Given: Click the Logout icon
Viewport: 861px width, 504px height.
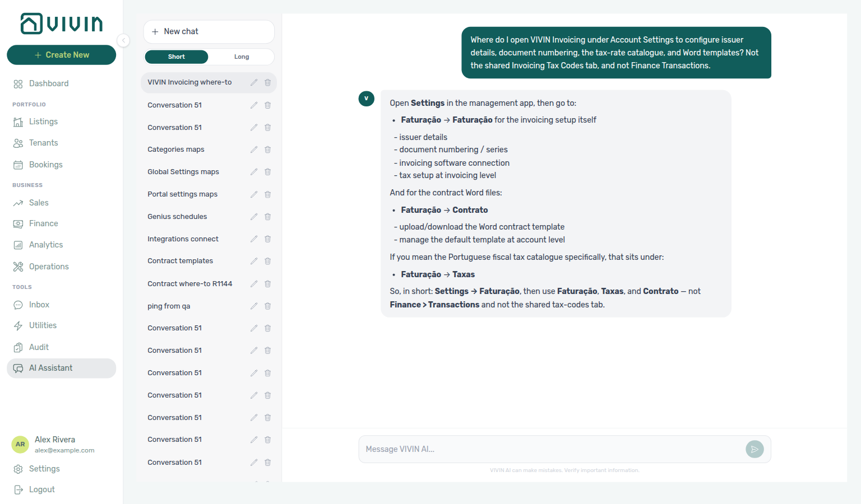Looking at the screenshot, I should pos(18,490).
